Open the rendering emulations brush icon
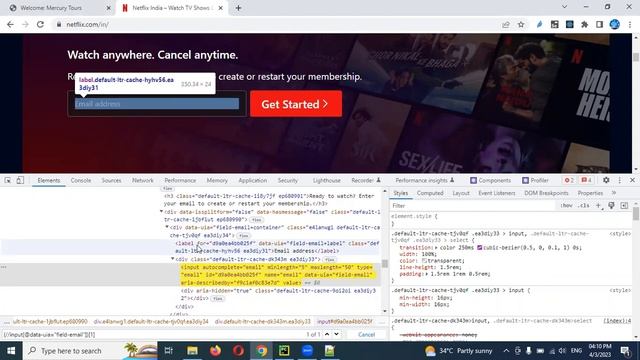The image size is (640, 360). tap(611, 206)
